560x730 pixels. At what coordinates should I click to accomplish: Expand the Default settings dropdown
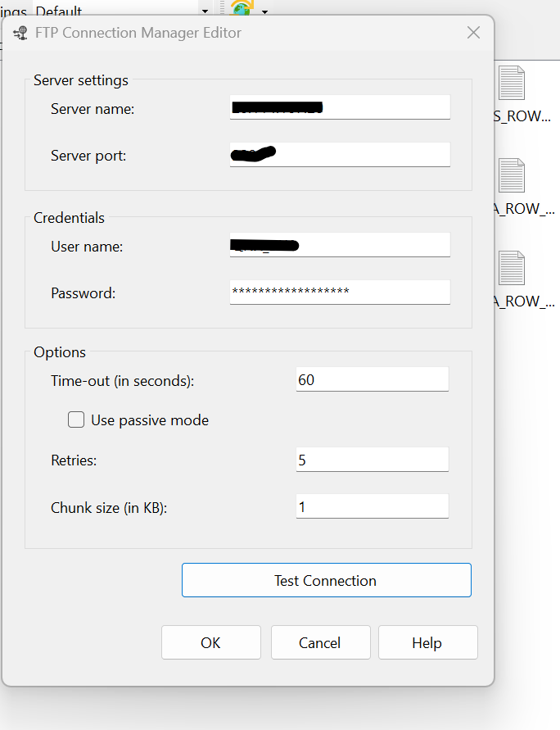(205, 11)
